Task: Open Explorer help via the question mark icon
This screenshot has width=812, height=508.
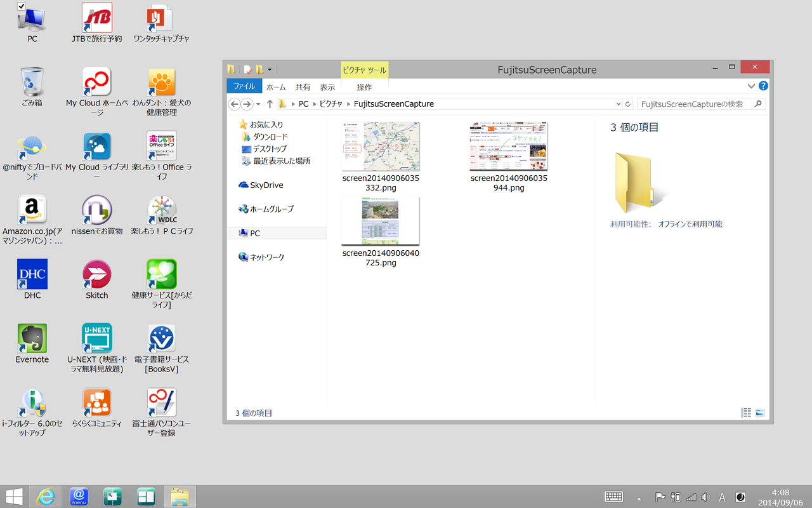Action: pyautogui.click(x=763, y=86)
